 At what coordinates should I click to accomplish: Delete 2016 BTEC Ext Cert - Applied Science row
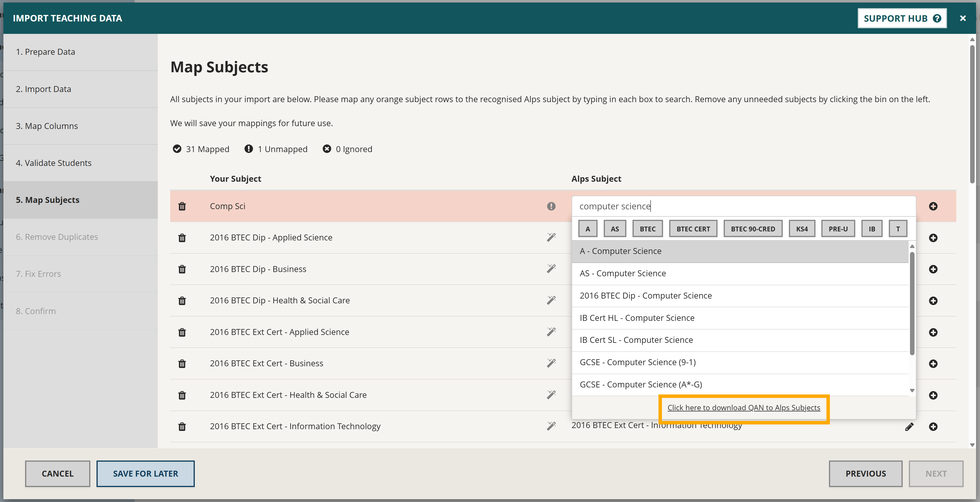tap(182, 332)
